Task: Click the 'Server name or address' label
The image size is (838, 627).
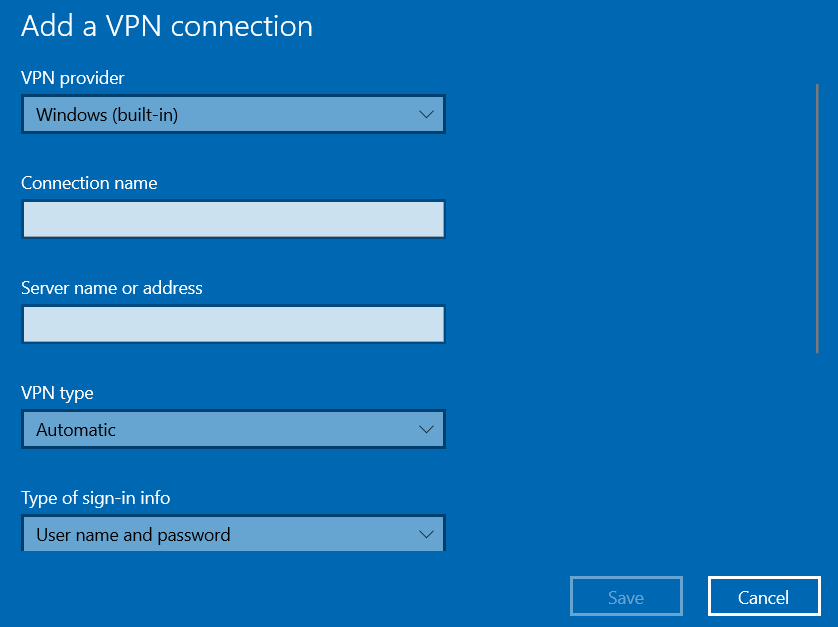Action: point(112,288)
